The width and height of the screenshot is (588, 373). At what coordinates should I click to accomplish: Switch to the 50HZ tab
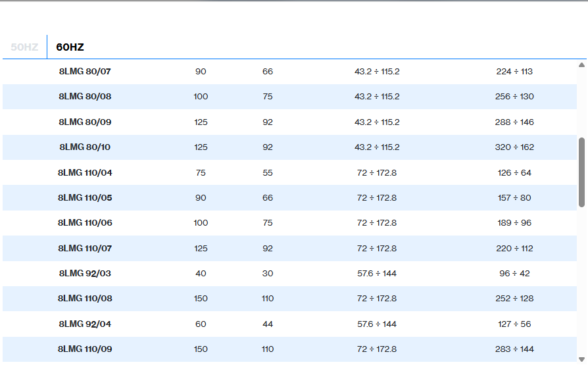pos(24,47)
